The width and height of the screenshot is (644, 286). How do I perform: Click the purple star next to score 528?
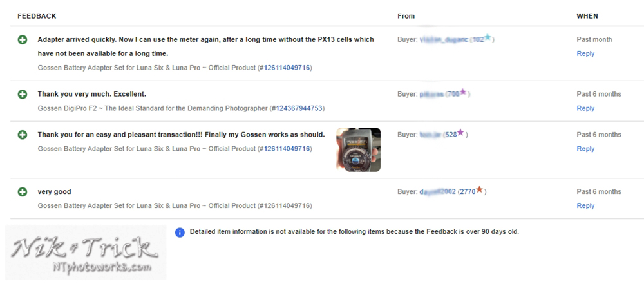coord(460,132)
